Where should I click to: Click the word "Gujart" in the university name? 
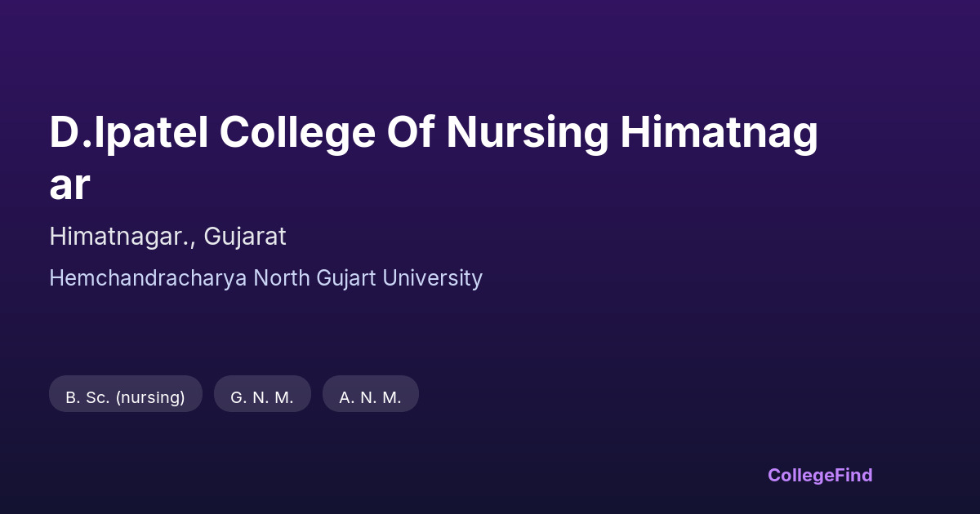346,278
